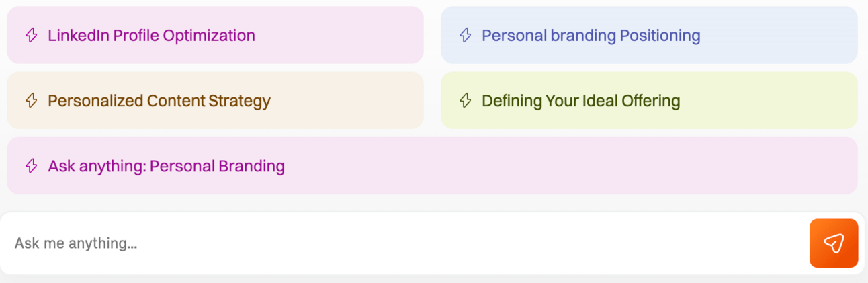Select the LinkedIn Profile Optimization prompt
The image size is (868, 283).
pos(215,35)
